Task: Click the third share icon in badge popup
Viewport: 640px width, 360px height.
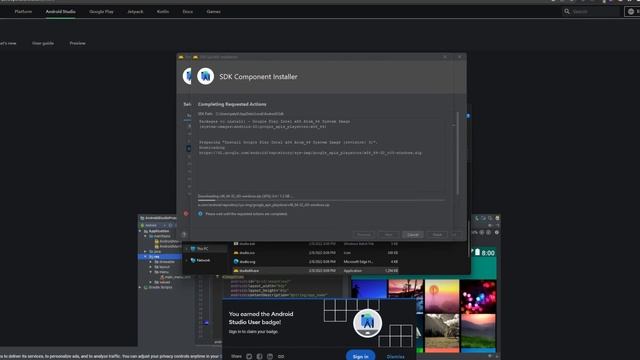Action: (270, 356)
